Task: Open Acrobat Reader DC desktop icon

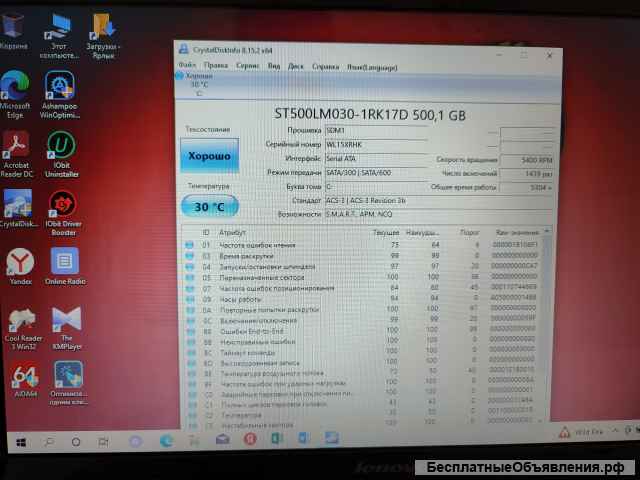Action: [x=16, y=154]
